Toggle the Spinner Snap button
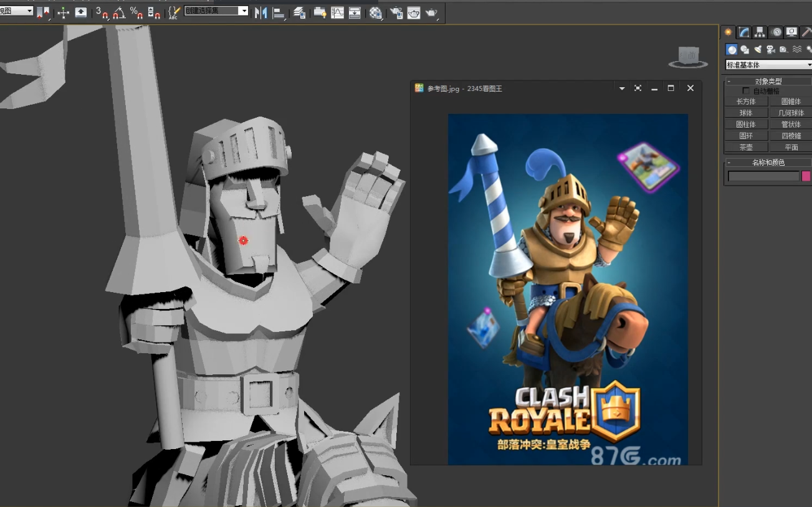This screenshot has width=812, height=507. [x=155, y=12]
